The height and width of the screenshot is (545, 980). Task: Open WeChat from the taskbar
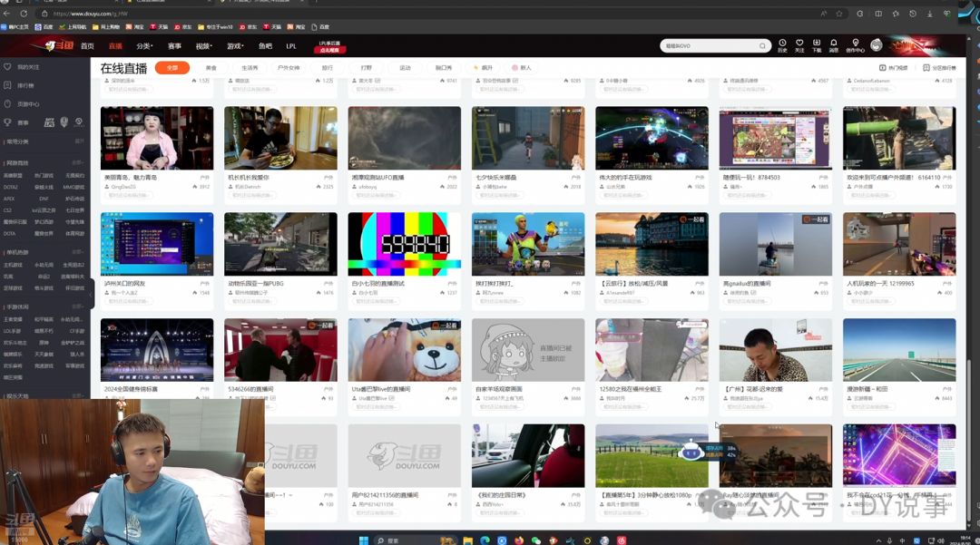(x=535, y=540)
